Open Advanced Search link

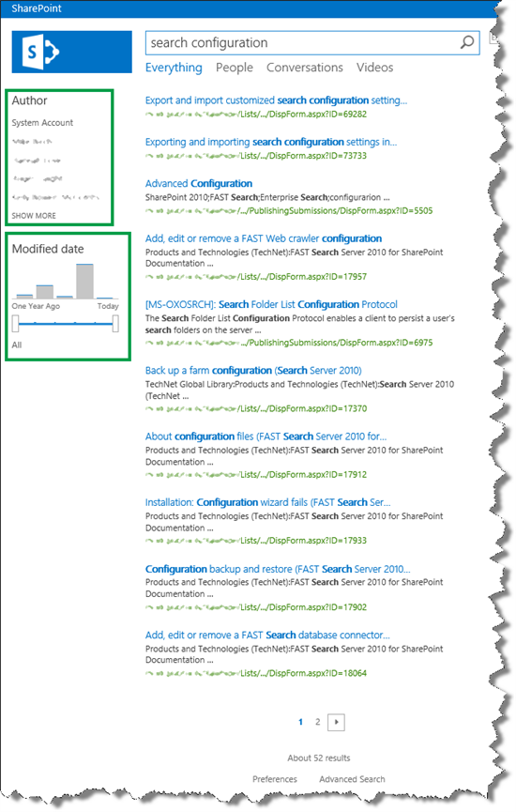(352, 779)
